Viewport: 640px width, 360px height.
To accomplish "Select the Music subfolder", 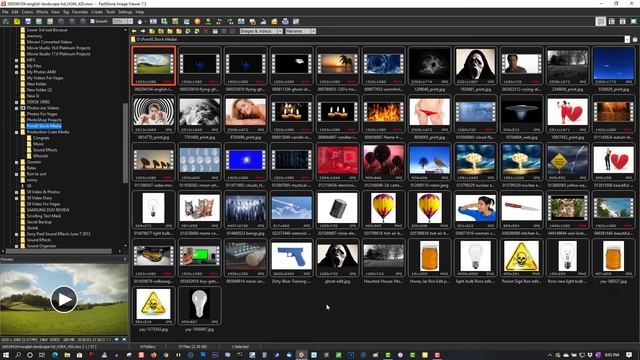I will tap(38, 144).
